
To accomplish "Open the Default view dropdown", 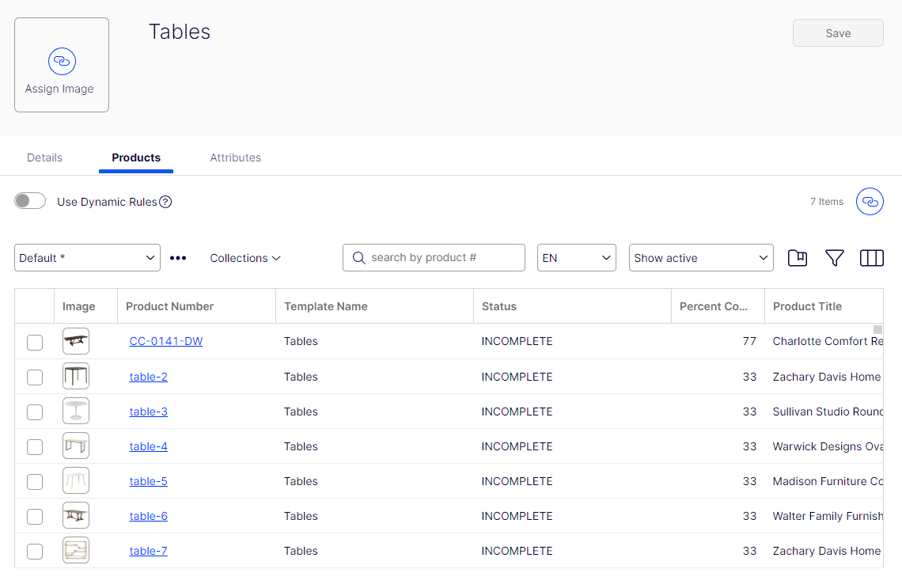I will pos(87,258).
